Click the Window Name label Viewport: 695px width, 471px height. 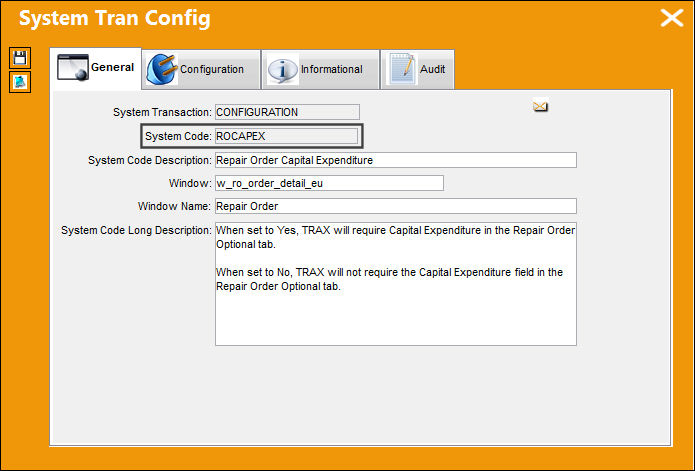174,206
